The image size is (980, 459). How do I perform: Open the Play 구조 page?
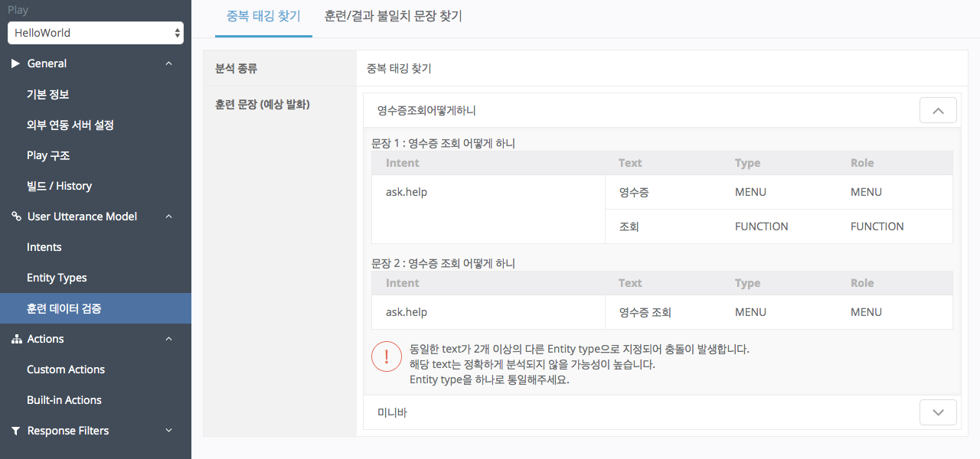(48, 155)
